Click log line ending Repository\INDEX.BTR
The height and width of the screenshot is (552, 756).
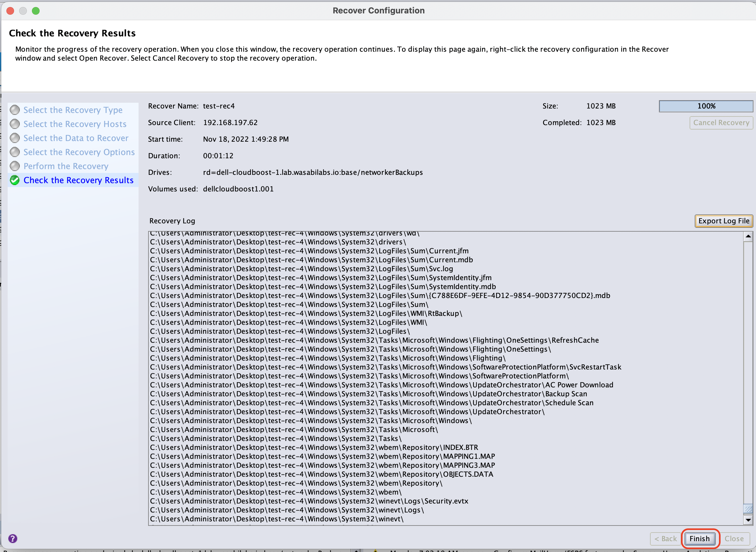click(x=314, y=447)
